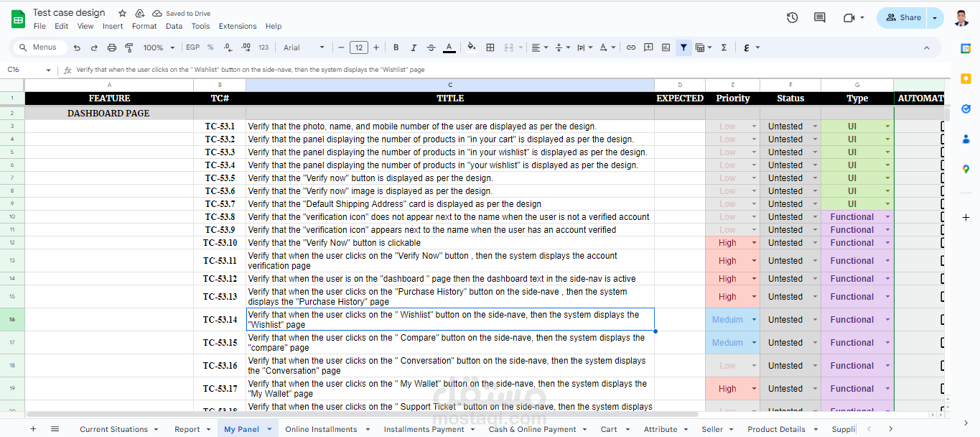Click the Insert comment icon
This screenshot has height=437, width=980.
click(648, 47)
